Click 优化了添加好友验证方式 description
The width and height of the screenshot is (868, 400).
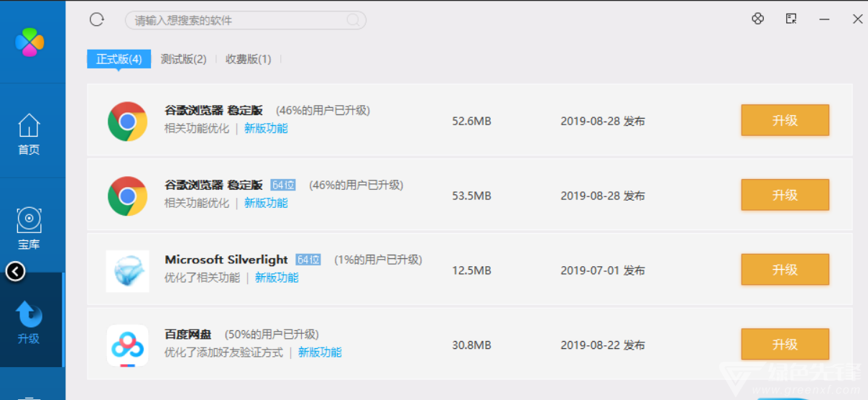[x=223, y=353]
